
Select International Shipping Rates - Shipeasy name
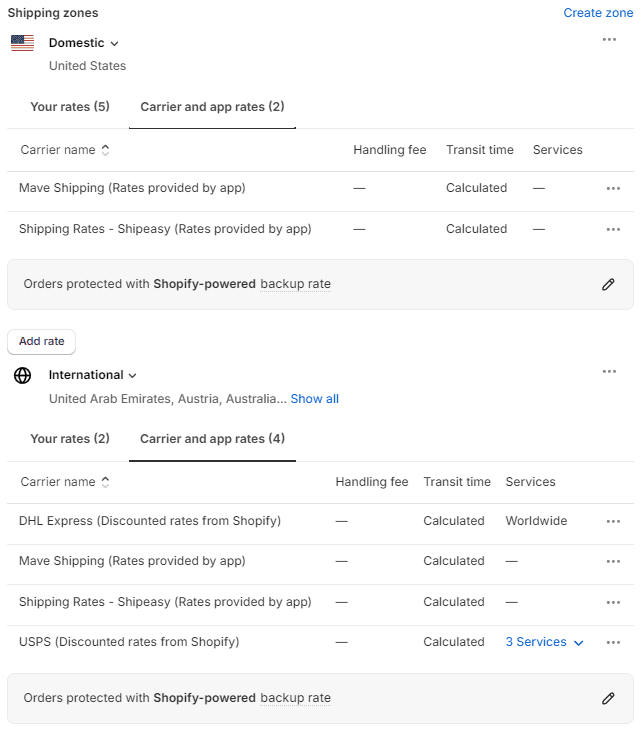click(x=165, y=602)
